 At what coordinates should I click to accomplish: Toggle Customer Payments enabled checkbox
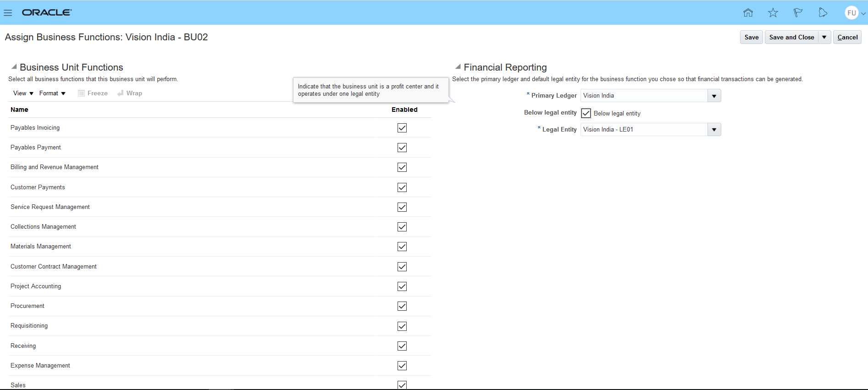coord(402,187)
